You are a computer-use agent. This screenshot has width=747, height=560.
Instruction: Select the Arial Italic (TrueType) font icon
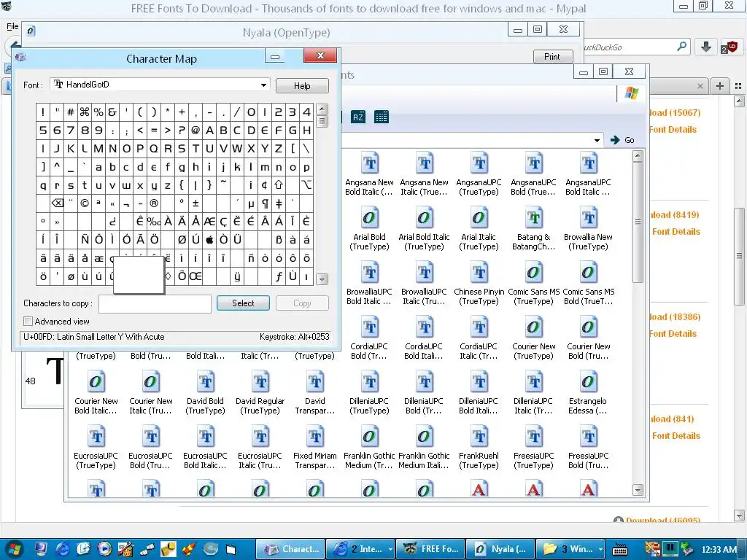click(x=479, y=228)
